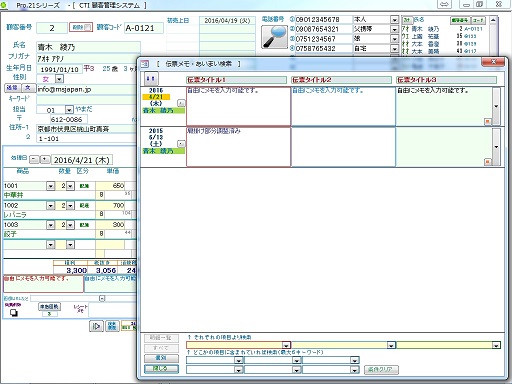Click the green name label 青木 綾乃 in 2016 row

pyautogui.click(x=163, y=111)
